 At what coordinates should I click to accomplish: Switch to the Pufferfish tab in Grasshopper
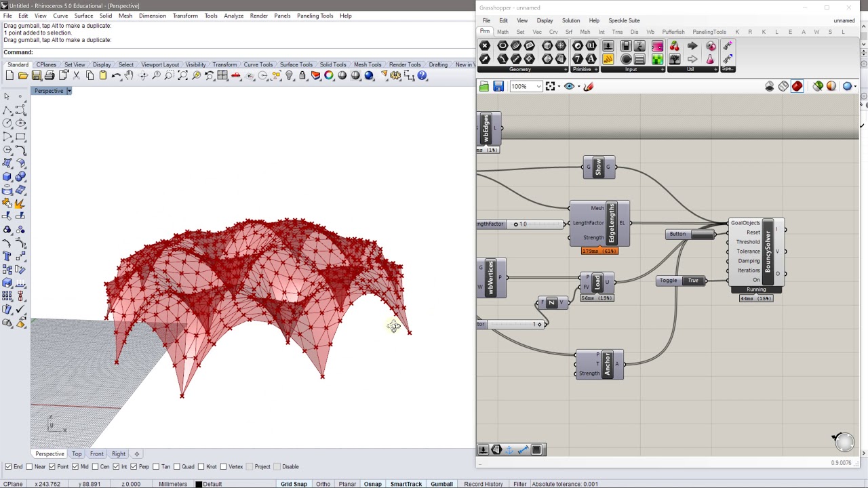pos(673,32)
